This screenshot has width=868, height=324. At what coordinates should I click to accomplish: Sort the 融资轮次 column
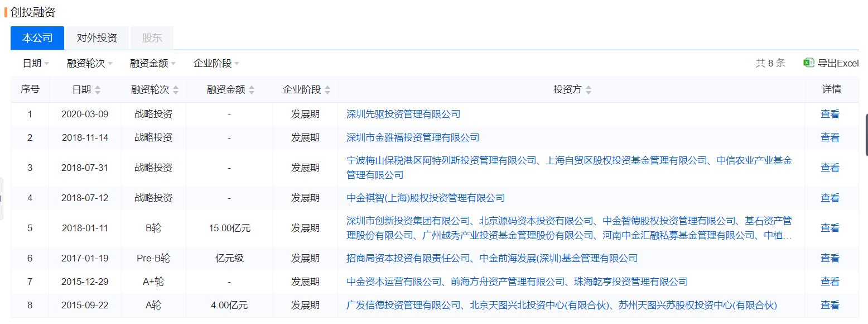click(175, 89)
